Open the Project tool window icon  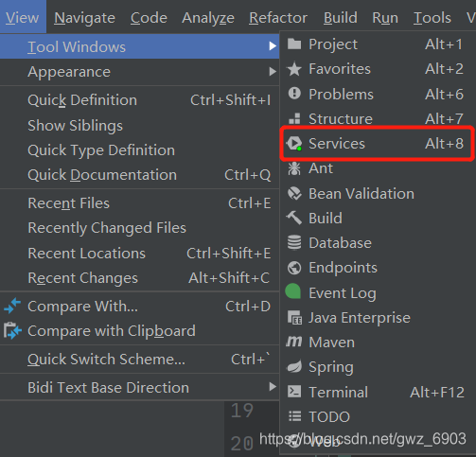(x=294, y=44)
